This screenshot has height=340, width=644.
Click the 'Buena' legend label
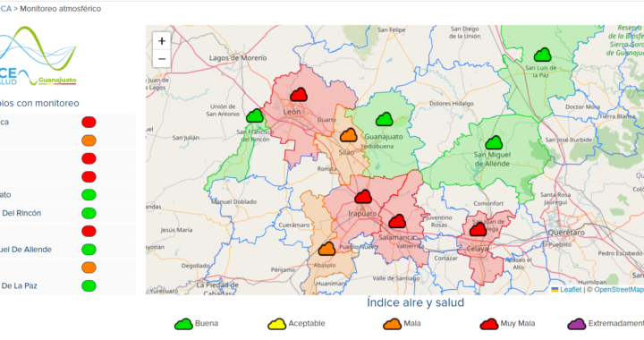pyautogui.click(x=207, y=324)
